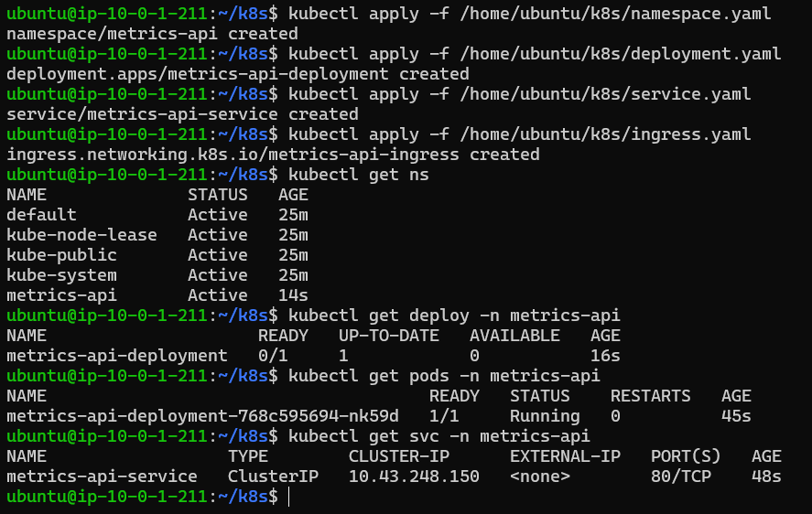Click the kube-system namespace name
812x514 pixels.
pyautogui.click(x=61, y=275)
